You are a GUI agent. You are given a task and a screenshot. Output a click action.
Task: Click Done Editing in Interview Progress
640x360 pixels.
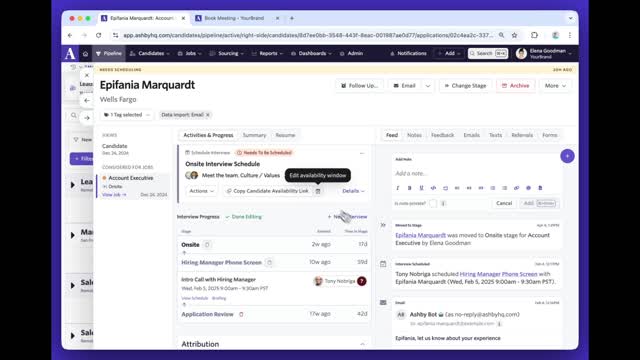[243, 217]
